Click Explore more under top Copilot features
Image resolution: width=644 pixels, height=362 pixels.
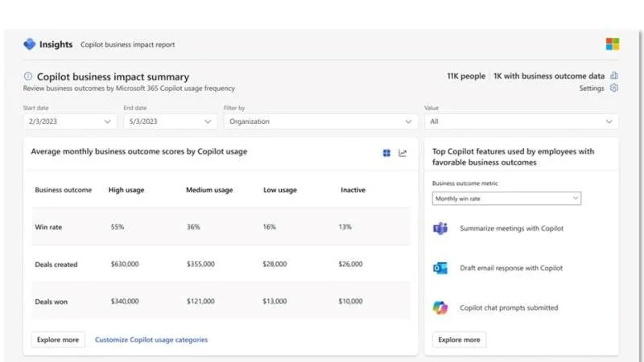click(459, 339)
